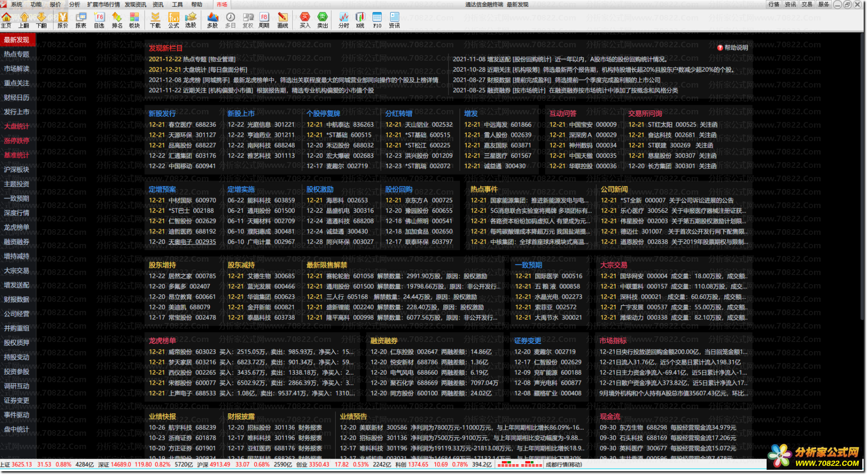The height and width of the screenshot is (475, 868).
Task: Switch to the 市场 tab
Action: pyautogui.click(x=222, y=4)
